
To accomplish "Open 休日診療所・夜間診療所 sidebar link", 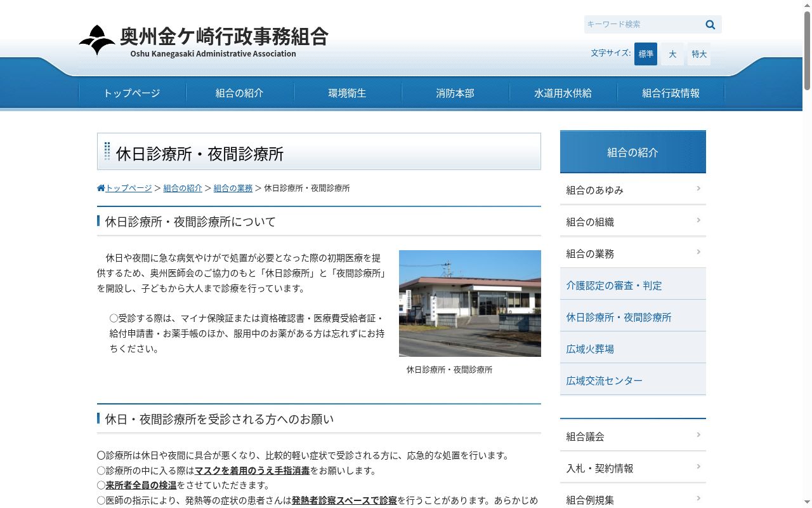I will coord(633,316).
